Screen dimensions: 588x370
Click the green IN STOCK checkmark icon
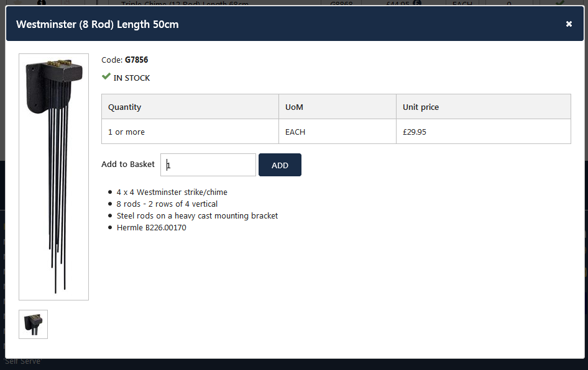(x=106, y=77)
